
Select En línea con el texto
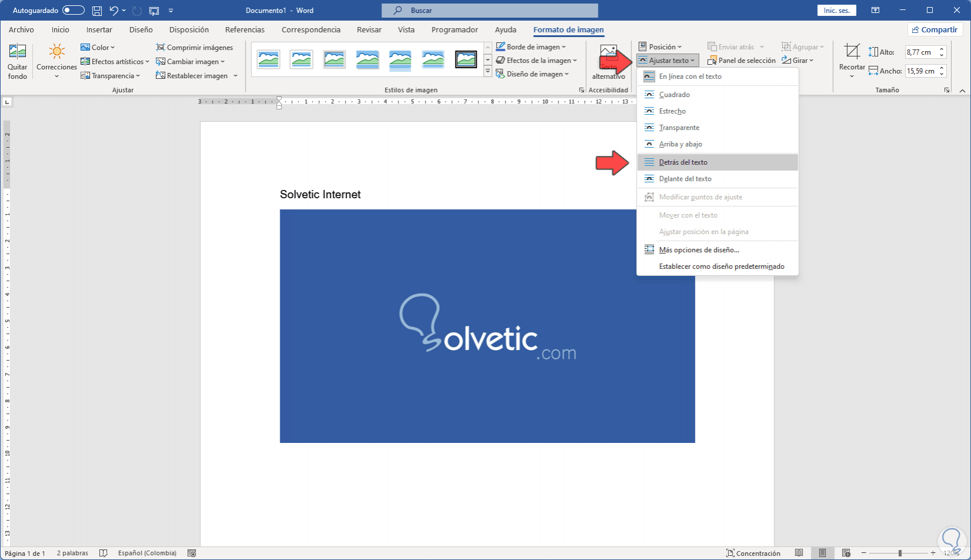[x=717, y=76]
